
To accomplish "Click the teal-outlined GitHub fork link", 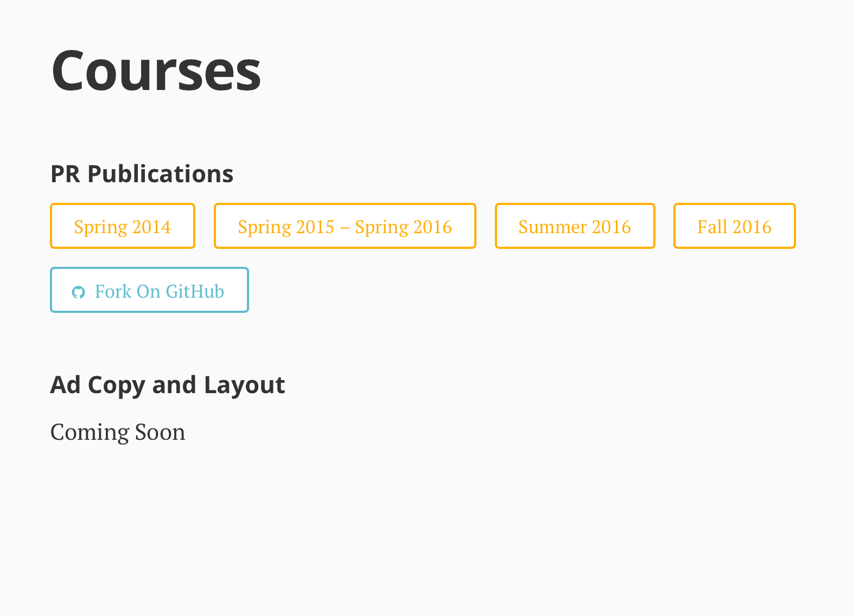I will coord(149,290).
